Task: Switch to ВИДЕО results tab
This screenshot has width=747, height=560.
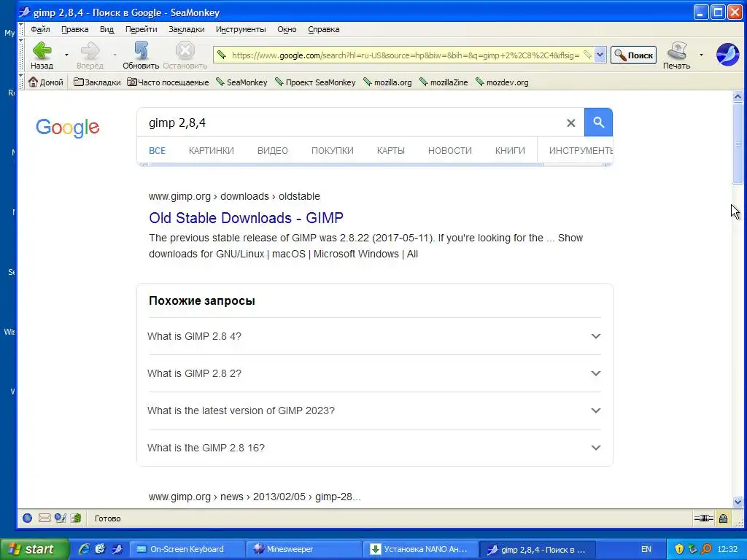Action: pos(273,150)
